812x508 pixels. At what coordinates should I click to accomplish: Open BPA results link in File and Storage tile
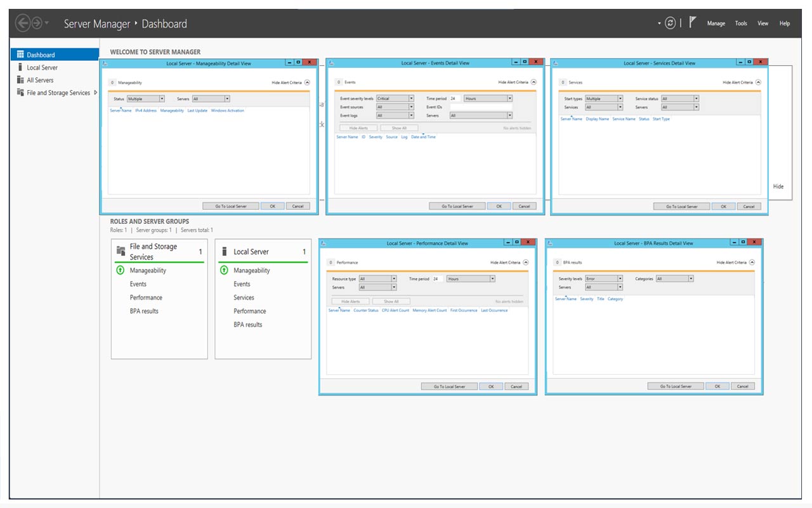click(x=144, y=311)
